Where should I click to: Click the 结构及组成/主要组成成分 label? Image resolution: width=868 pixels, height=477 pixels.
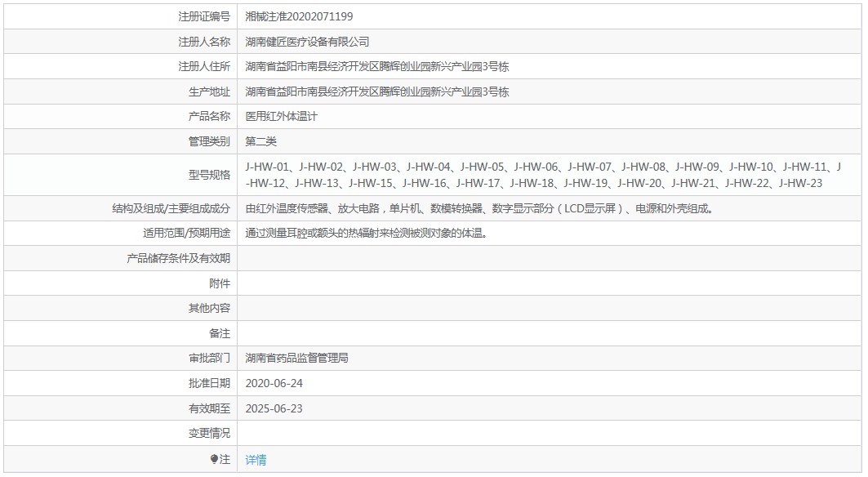[x=171, y=209]
